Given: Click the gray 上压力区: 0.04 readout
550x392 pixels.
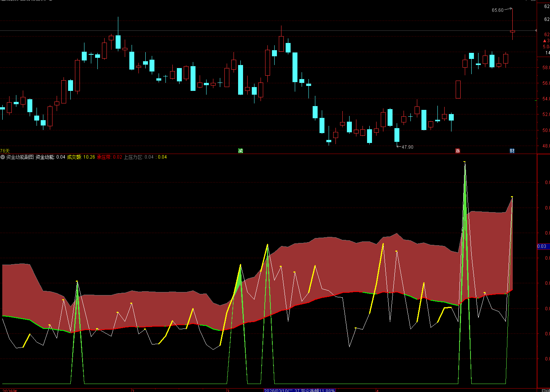Looking at the screenshot, I should (x=139, y=157).
